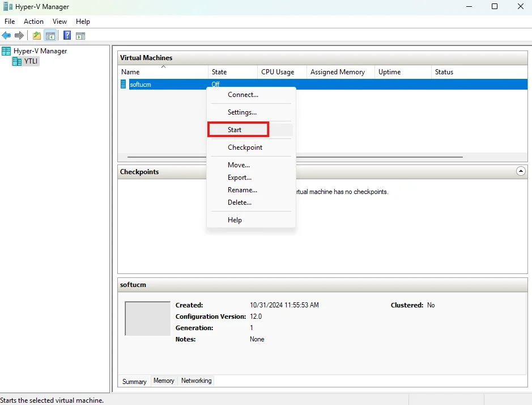Click the Clustered value No

(431, 305)
